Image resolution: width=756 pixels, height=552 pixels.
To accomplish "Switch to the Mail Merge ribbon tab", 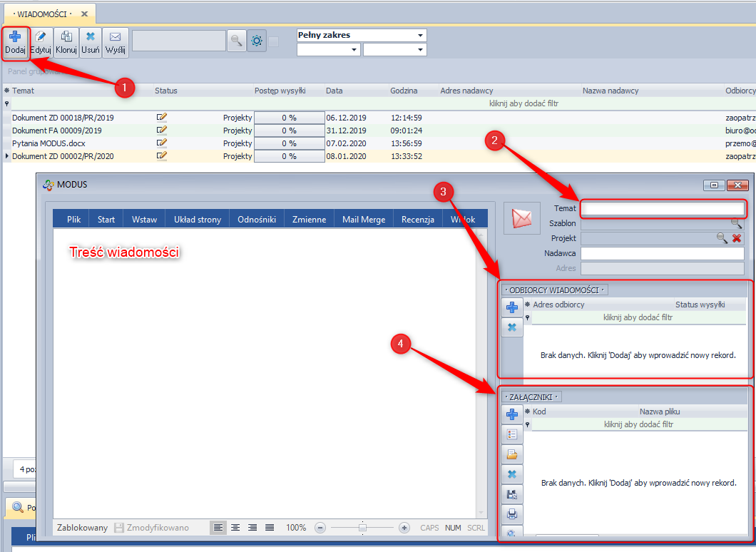I will pyautogui.click(x=364, y=220).
